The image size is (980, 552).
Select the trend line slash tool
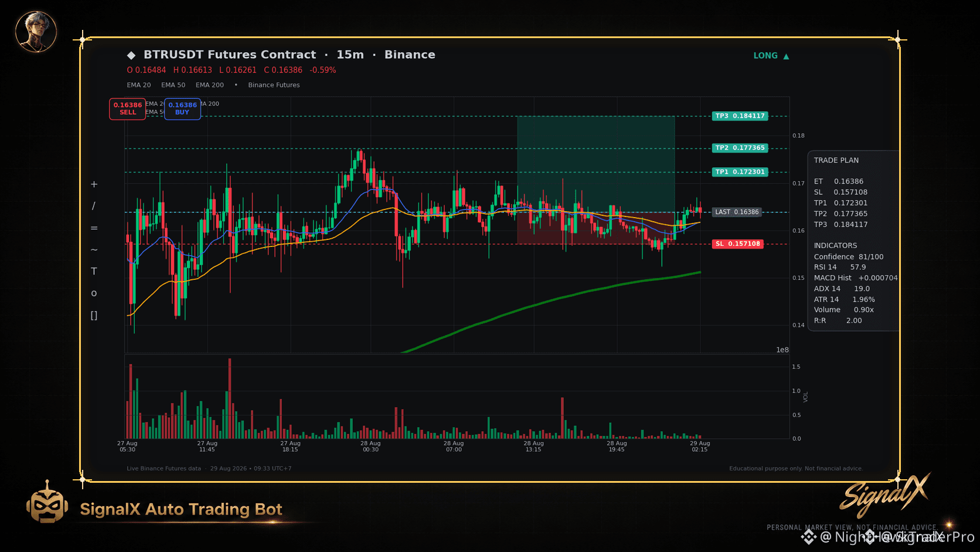[94, 206]
